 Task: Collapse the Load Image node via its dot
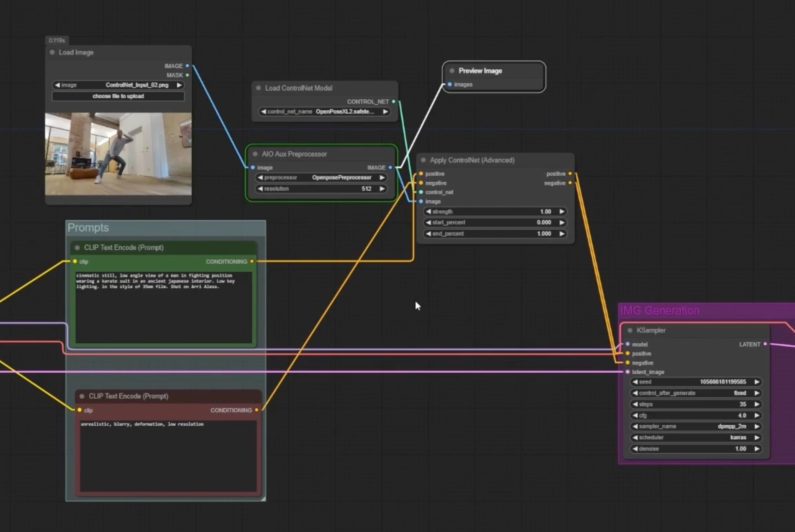[52, 52]
